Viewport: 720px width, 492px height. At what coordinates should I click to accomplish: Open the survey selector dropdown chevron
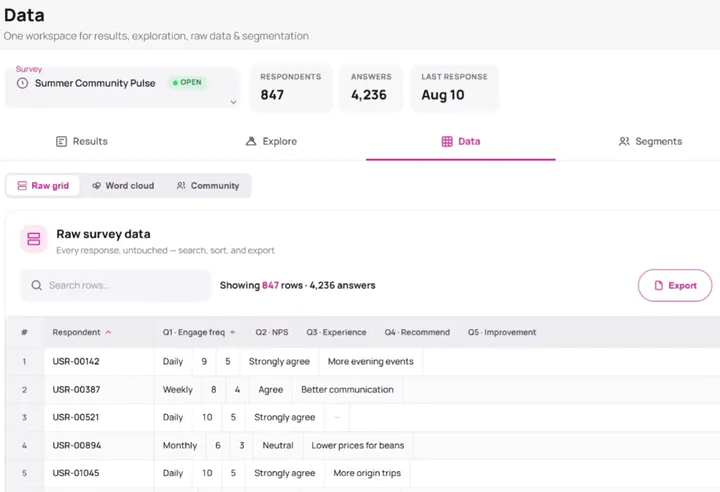pyautogui.click(x=233, y=102)
